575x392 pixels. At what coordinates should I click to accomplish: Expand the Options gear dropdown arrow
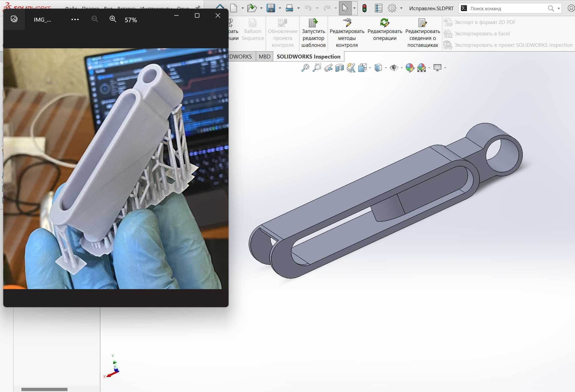click(x=401, y=8)
